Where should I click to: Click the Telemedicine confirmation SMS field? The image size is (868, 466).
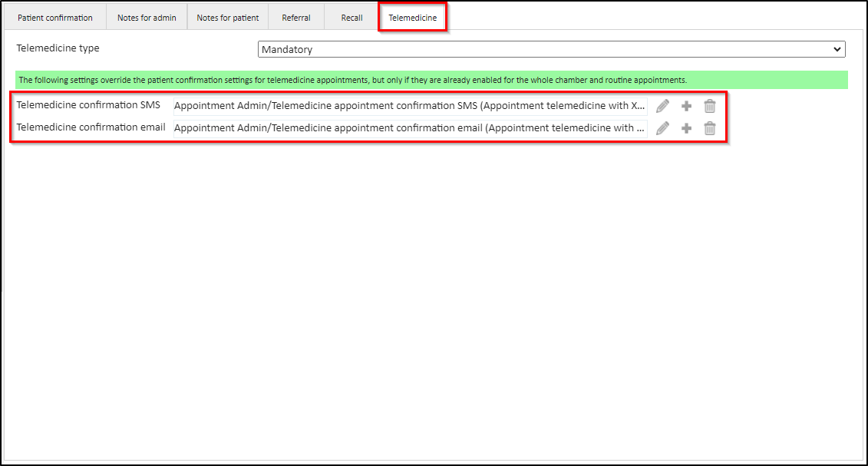point(410,106)
